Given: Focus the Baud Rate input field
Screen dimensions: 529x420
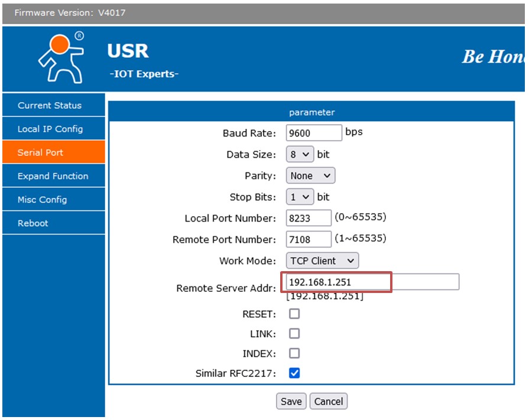Looking at the screenshot, I should [314, 133].
